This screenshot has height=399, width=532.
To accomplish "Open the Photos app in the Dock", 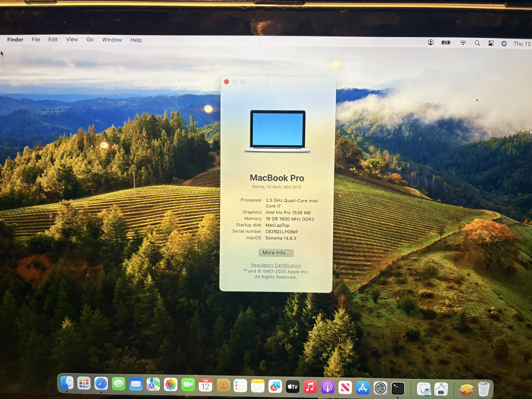I will click(x=171, y=385).
